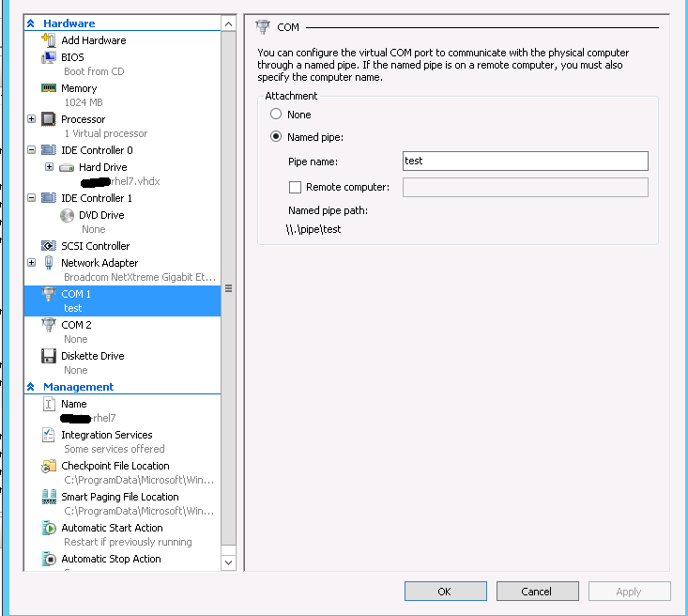This screenshot has width=688, height=616.
Task: Click the COM 2 port icon
Action: (49, 325)
